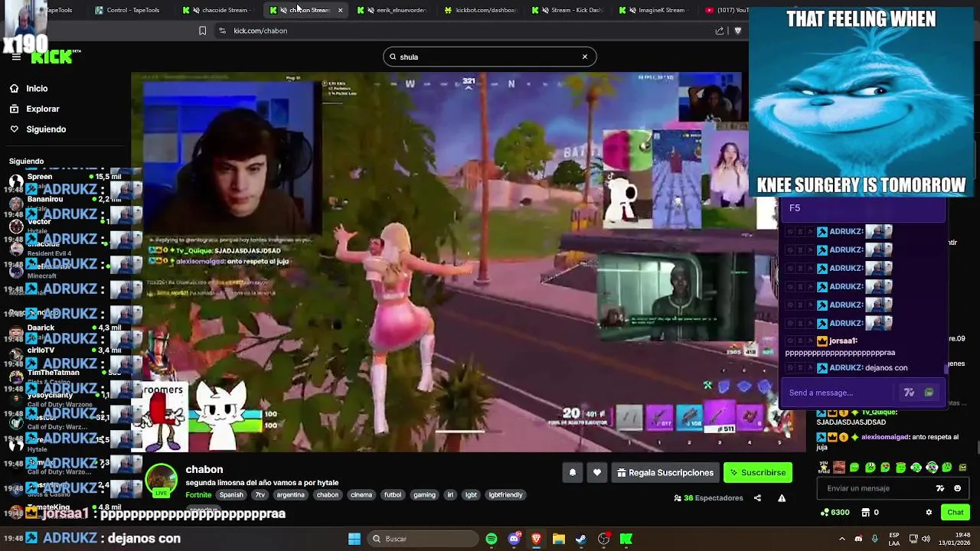The height and width of the screenshot is (551, 980).
Task: Click the browser share icon in address bar
Action: [720, 31]
